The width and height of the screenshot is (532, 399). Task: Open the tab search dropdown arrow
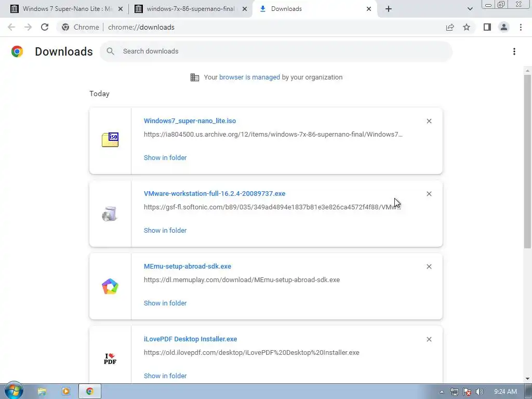coord(470,9)
